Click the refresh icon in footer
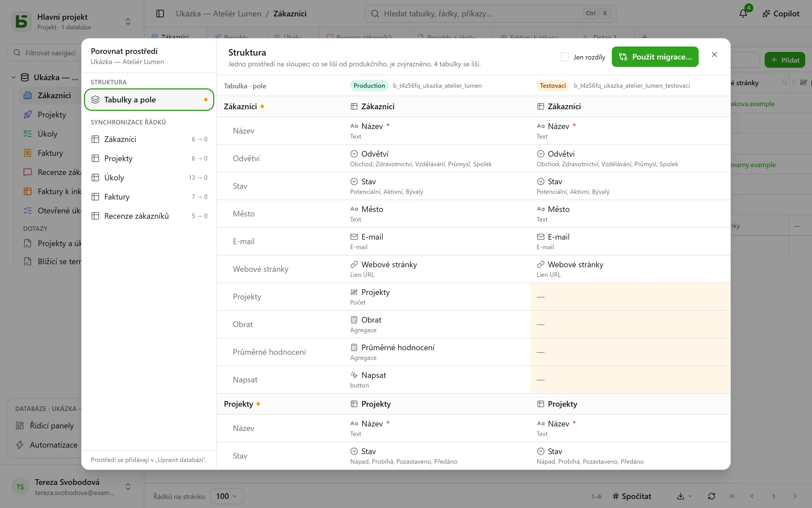 pos(711,496)
